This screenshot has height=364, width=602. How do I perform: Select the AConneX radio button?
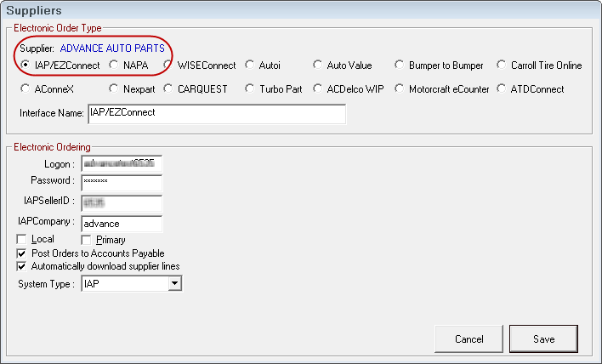click(25, 88)
